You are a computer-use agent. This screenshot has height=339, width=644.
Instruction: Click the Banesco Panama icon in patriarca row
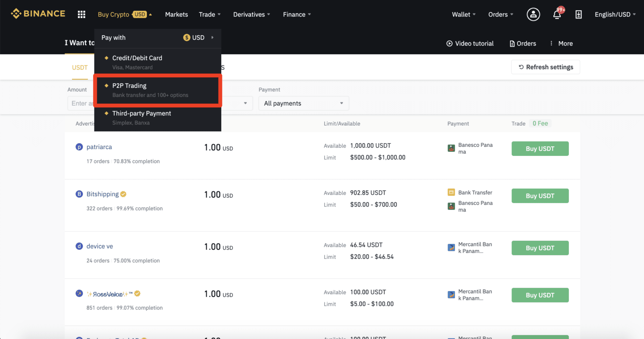(451, 148)
